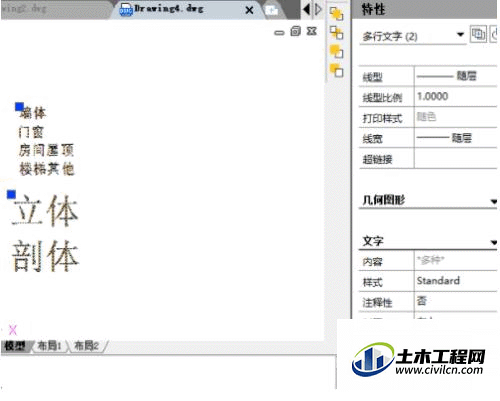This screenshot has width=500, height=401.
Task: Collapse the 文字 section
Action: coord(494,242)
